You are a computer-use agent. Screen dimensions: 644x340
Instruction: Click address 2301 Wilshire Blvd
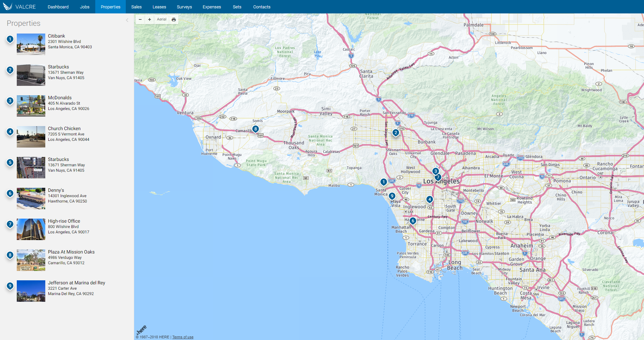tap(64, 42)
